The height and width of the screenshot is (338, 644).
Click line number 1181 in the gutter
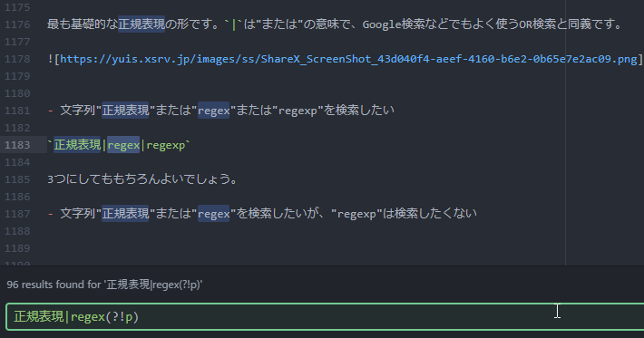click(17, 111)
